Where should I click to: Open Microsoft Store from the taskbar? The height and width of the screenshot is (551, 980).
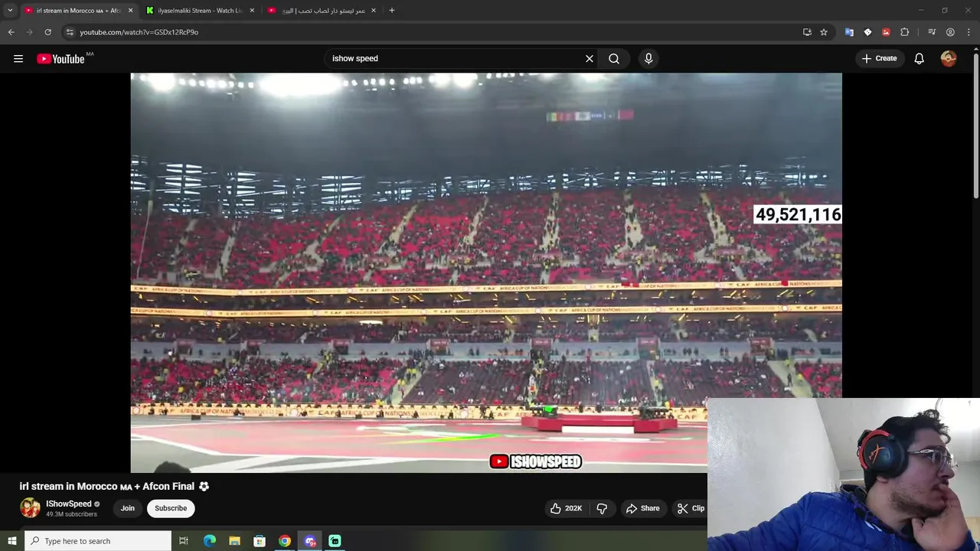click(260, 541)
